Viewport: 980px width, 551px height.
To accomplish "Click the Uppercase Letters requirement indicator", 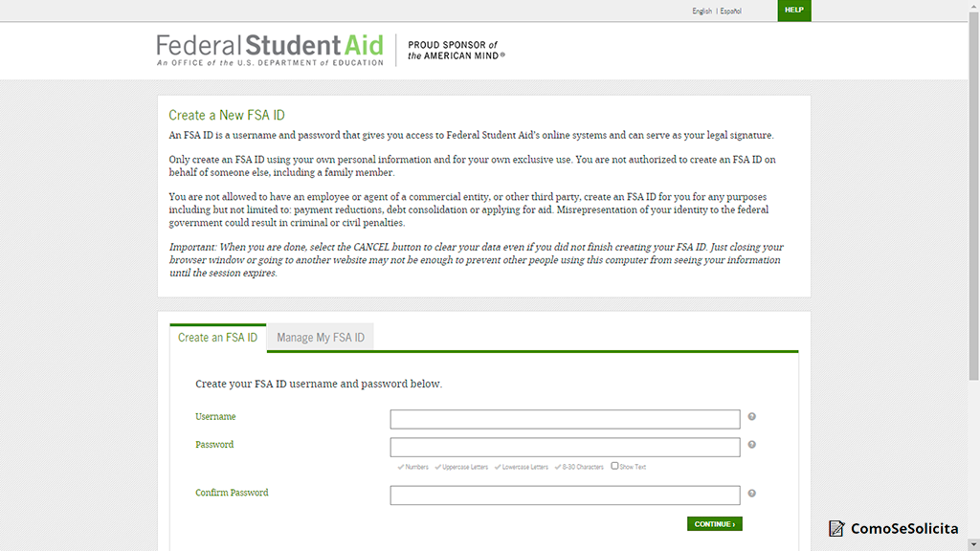I will [461, 468].
